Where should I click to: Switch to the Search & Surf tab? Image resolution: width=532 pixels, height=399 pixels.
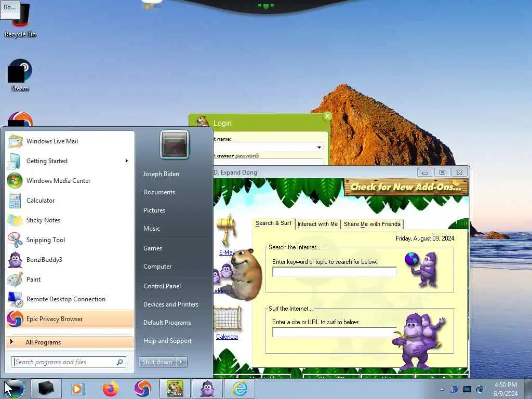[273, 223]
